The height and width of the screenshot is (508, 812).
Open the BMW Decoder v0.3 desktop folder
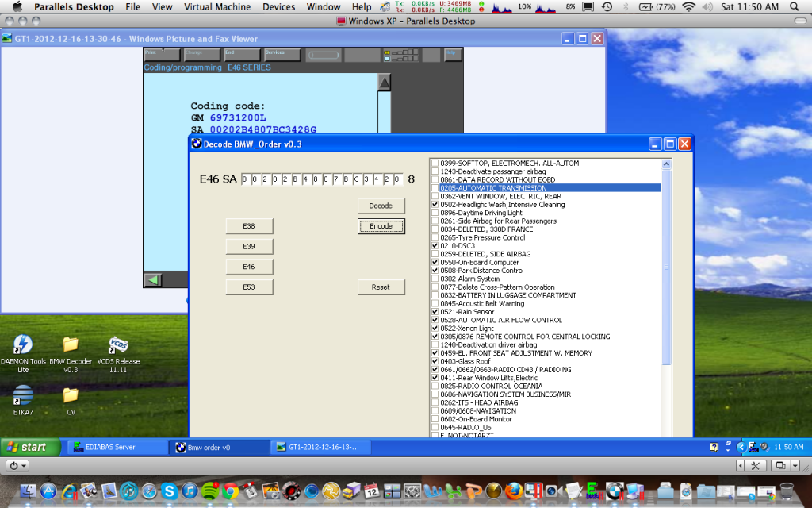click(x=71, y=353)
